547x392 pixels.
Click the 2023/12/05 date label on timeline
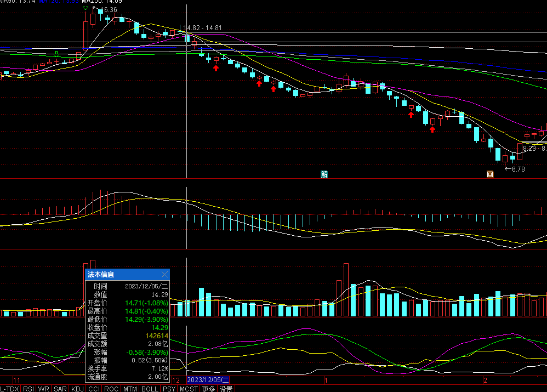(x=208, y=380)
